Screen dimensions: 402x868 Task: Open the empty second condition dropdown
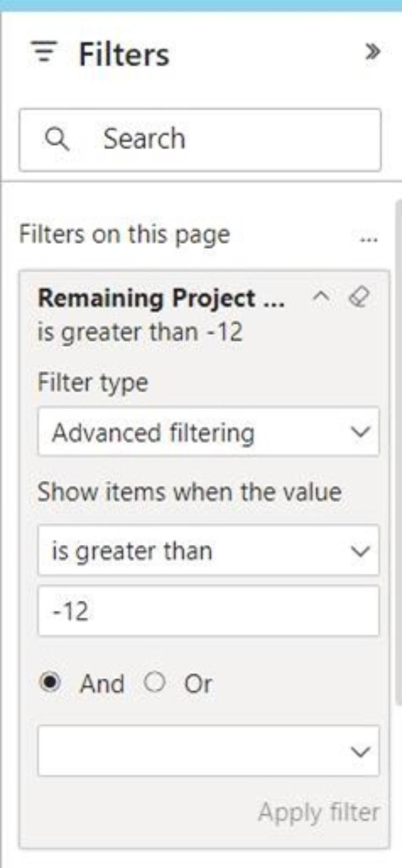(x=208, y=751)
